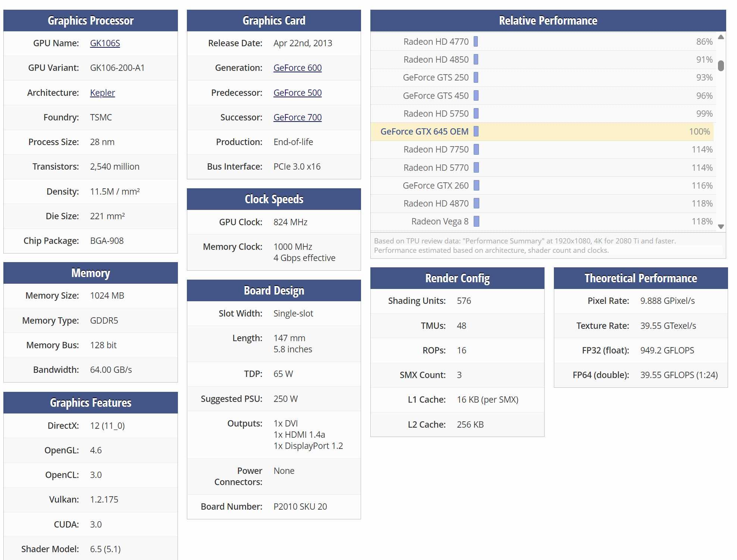Click the 1.2.175 Vulkan version value
This screenshot has width=737, height=560.
tap(104, 500)
